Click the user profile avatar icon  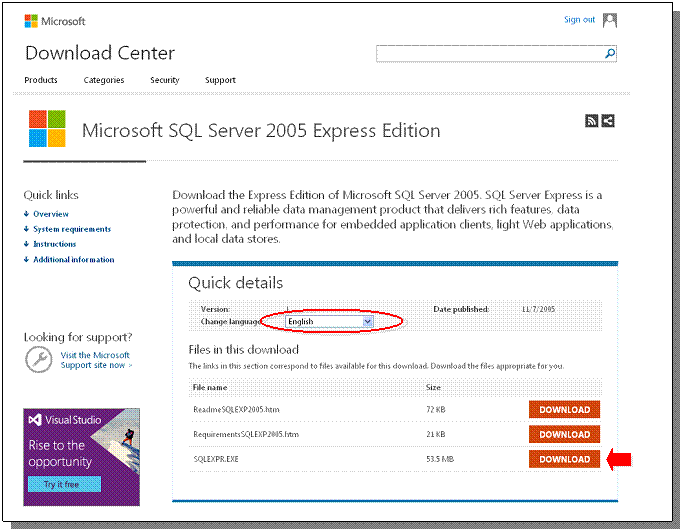(609, 20)
